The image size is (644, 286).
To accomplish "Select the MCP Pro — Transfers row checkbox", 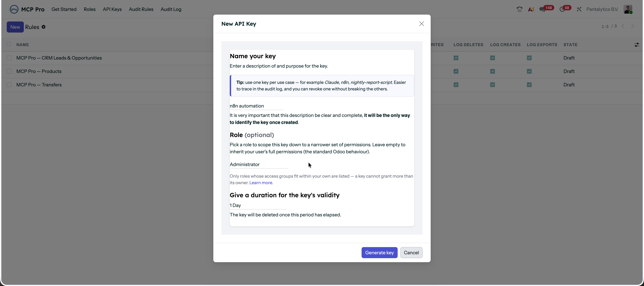I will point(9,85).
